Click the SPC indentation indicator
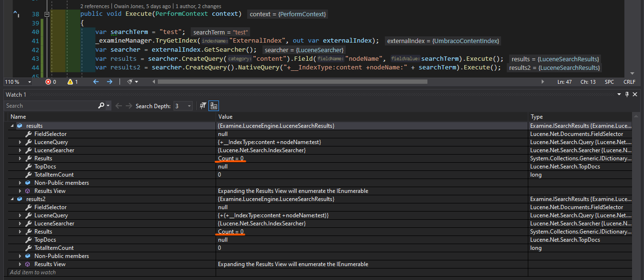Image resolution: width=644 pixels, height=280 pixels. [610, 82]
